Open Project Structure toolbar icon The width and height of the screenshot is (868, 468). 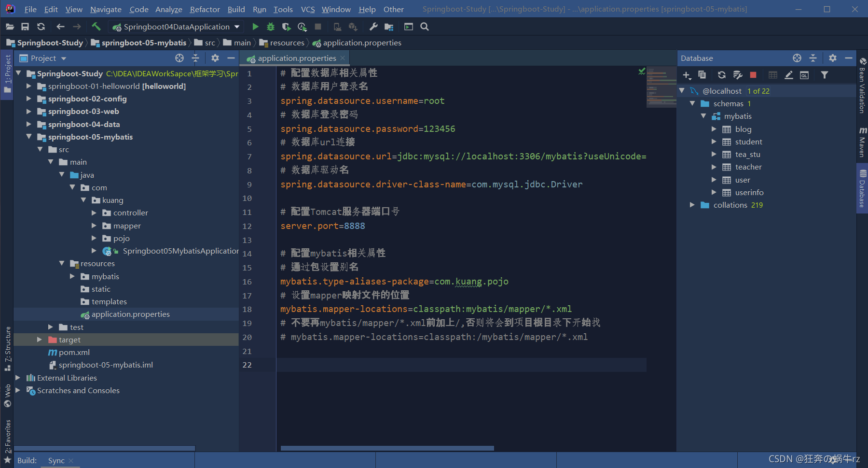click(389, 27)
